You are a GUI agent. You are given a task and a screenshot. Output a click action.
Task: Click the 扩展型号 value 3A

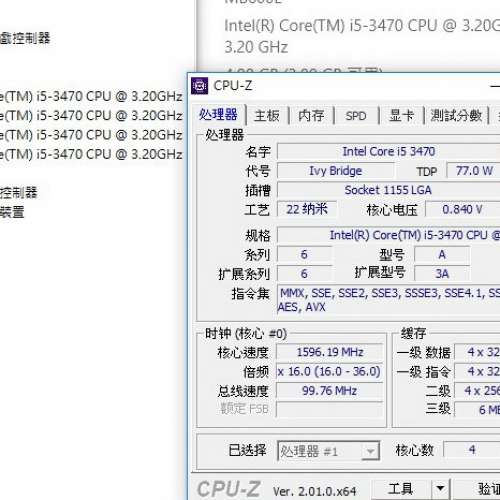pyautogui.click(x=442, y=274)
